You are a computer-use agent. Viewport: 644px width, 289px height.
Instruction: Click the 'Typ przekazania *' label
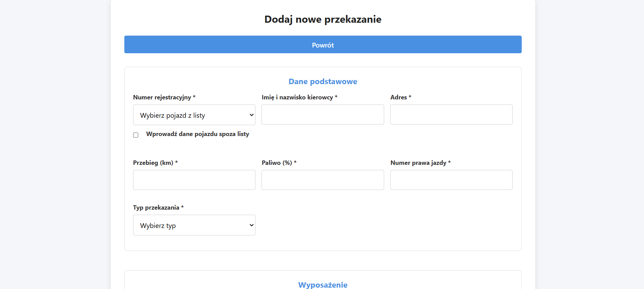tap(158, 208)
